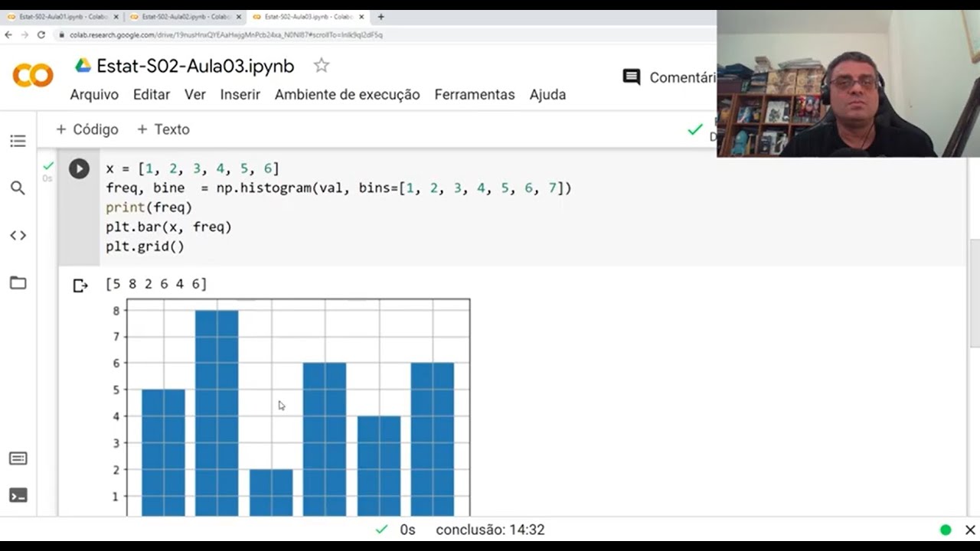Open the Ajuda menu

tap(548, 95)
